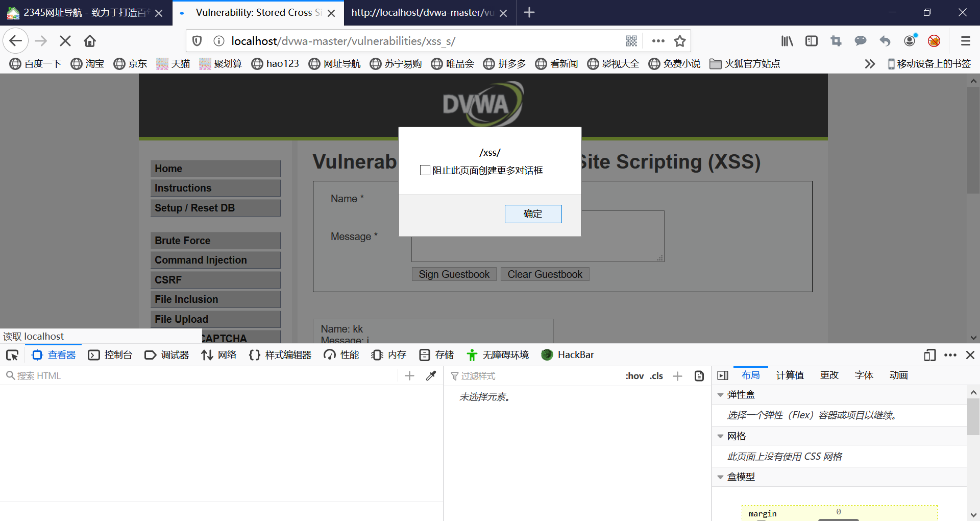Add new style rule plus icon

[677, 376]
